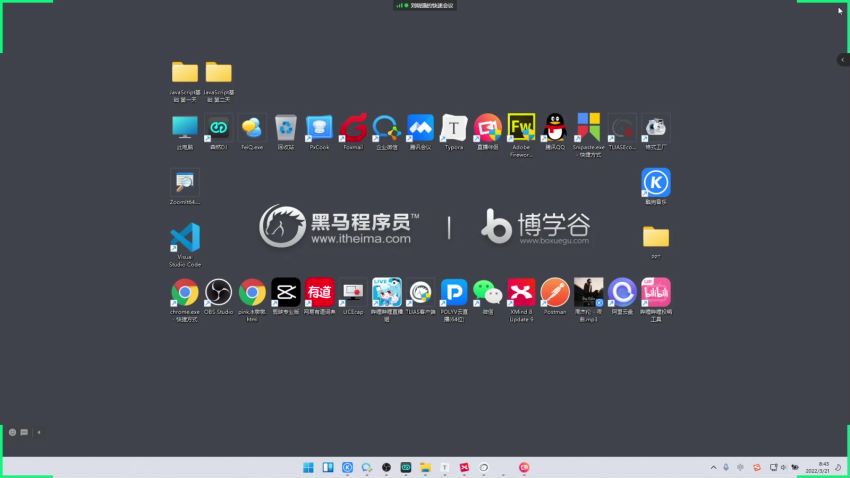
Task: Open File Explorer from the taskbar
Action: pyautogui.click(x=425, y=467)
